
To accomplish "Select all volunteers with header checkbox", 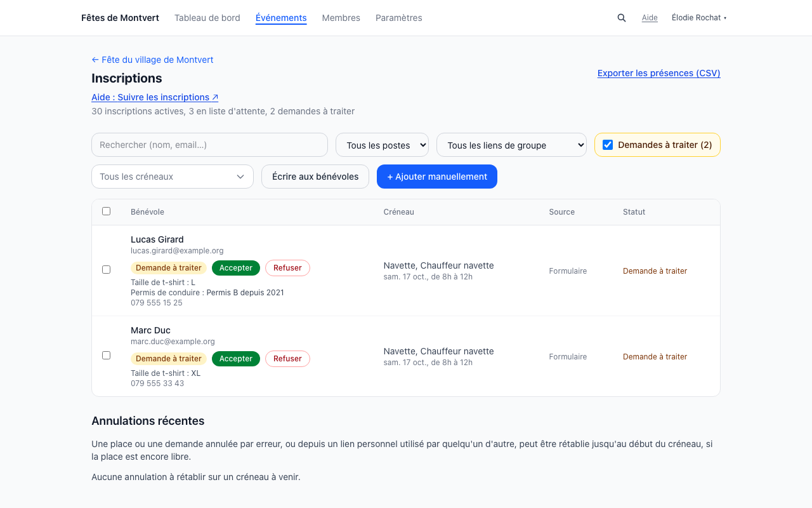I will tap(106, 211).
